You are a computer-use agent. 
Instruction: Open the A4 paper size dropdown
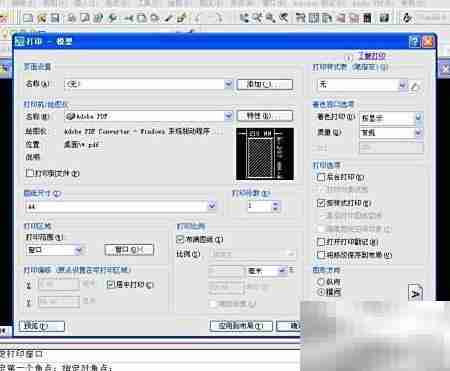(212, 206)
